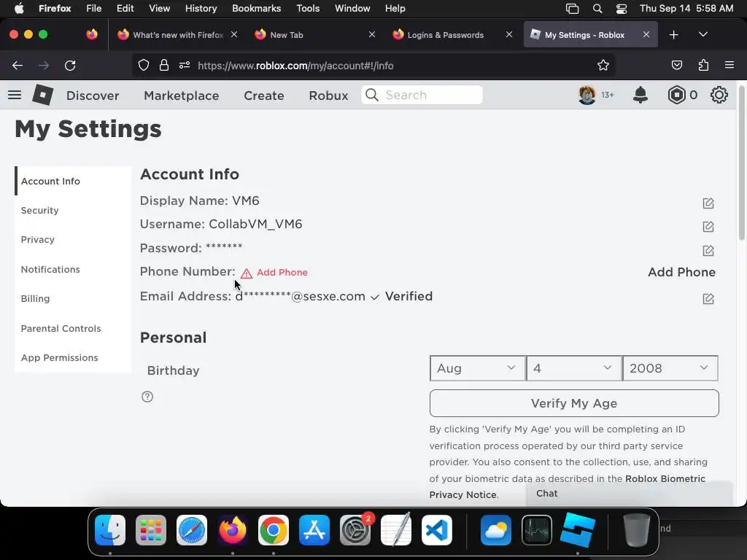The height and width of the screenshot is (560, 747).
Task: Click the Firefox back arrow
Action: [x=18, y=66]
